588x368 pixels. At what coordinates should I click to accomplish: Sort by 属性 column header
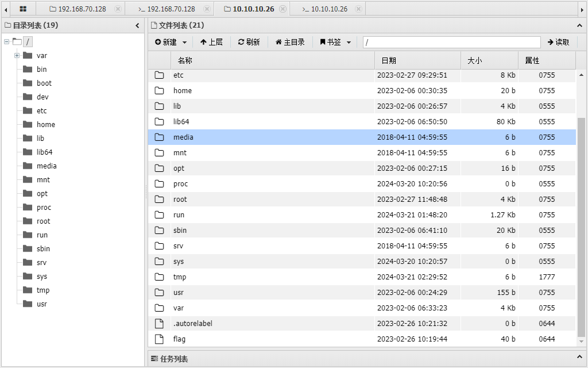click(547, 60)
